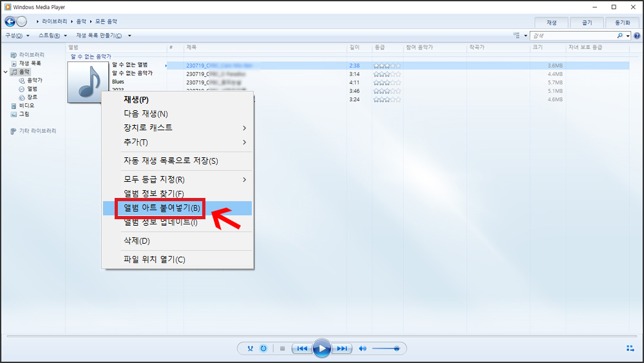
Task: Open the 구성(O) menu
Action: 17,35
